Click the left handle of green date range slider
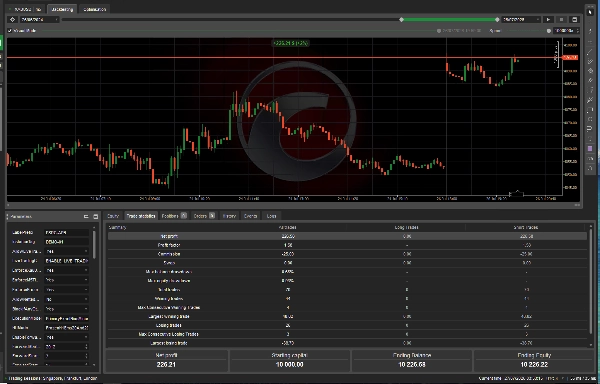The width and height of the screenshot is (600, 384). point(401,20)
